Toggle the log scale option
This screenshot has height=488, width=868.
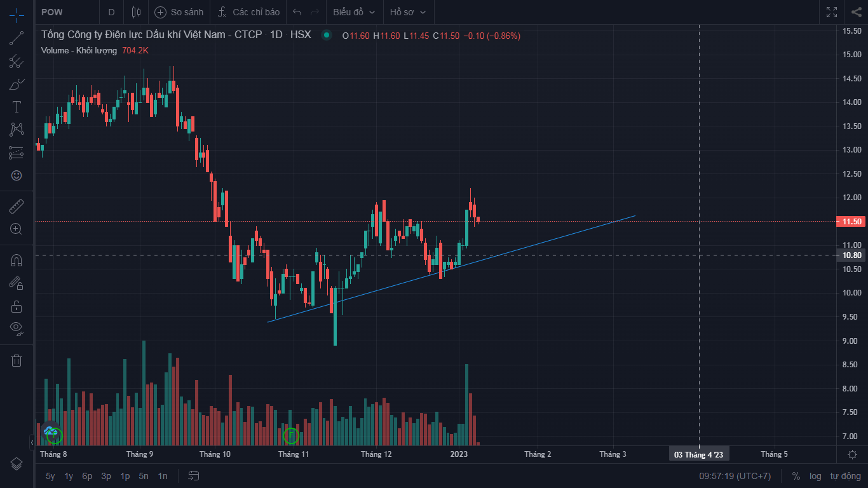click(x=815, y=476)
